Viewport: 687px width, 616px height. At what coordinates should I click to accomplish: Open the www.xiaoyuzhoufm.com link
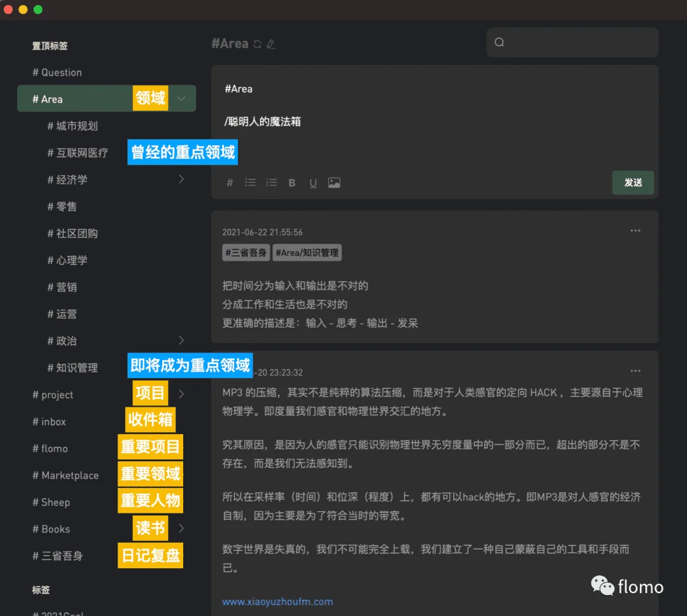tap(277, 601)
